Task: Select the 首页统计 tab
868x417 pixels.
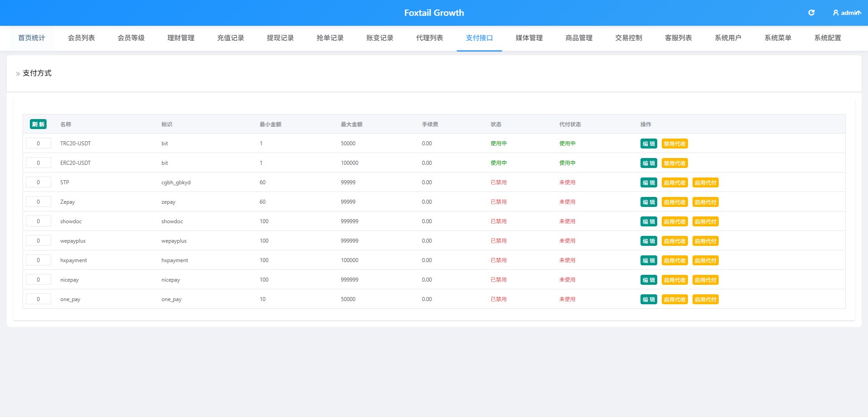Action: (x=32, y=38)
